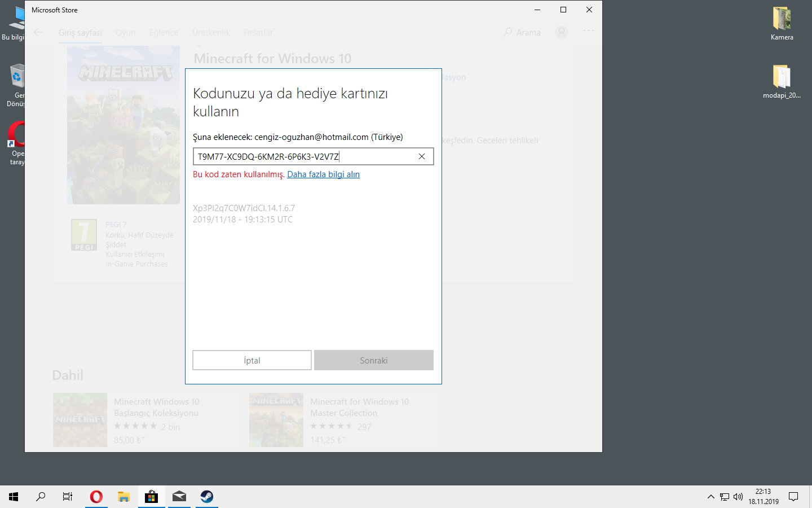812x508 pixels.
Task: Open Minecraft Windows 10 Başlangıç Koleksiyonu thumbnail
Action: click(80, 420)
